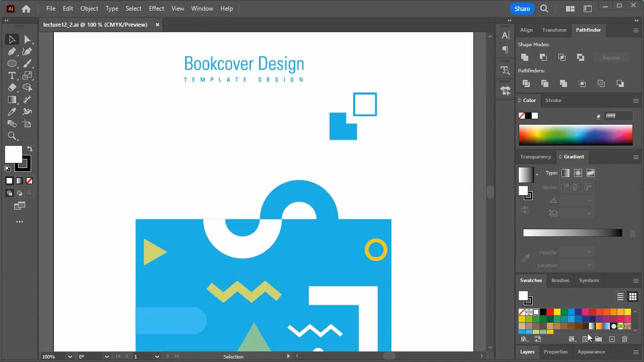The width and height of the screenshot is (644, 362).
Task: Open the Effect menu
Action: (x=156, y=9)
